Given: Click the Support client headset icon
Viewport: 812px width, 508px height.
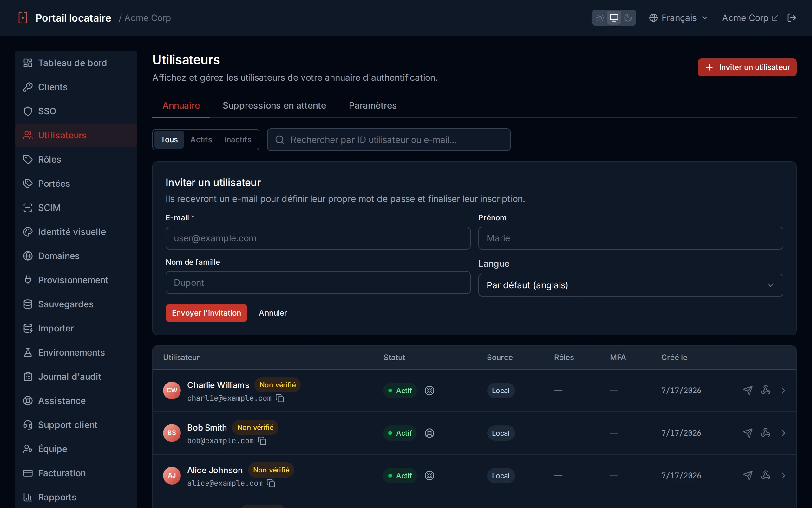Looking at the screenshot, I should (28, 425).
